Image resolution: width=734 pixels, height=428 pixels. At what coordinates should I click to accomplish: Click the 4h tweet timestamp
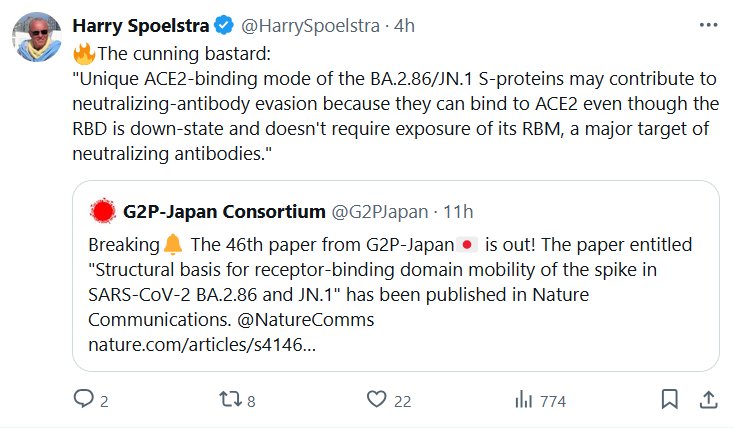(x=405, y=26)
